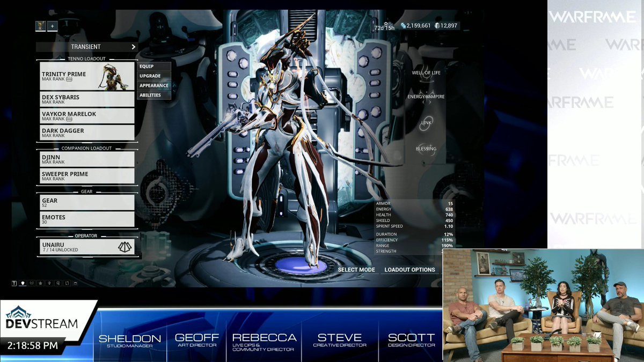The height and width of the screenshot is (362, 644).
Task: Choose Abilities from Trinity Prime menu
Action: pyautogui.click(x=154, y=95)
